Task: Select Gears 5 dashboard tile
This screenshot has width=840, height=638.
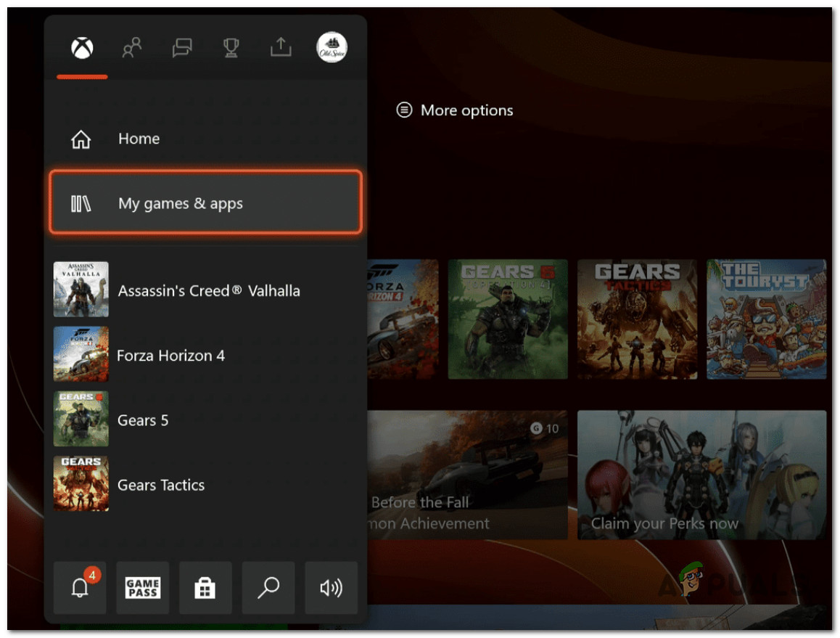Action: click(507, 319)
